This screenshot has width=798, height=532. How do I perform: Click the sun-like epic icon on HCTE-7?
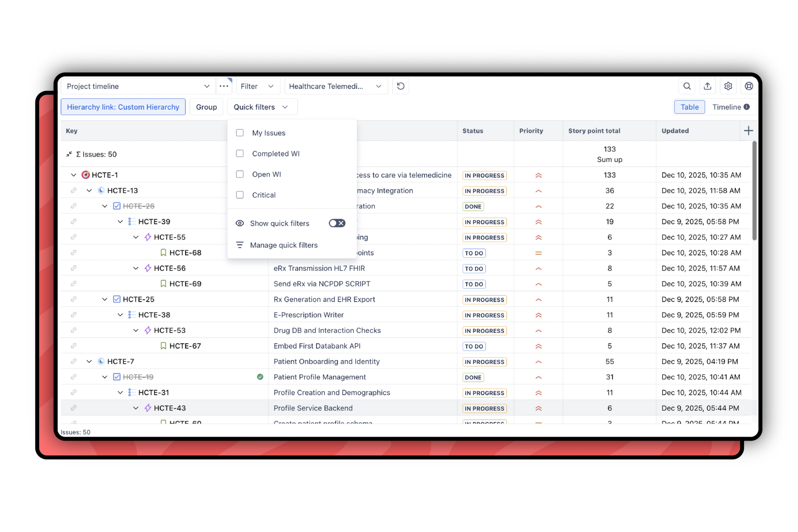pos(101,362)
